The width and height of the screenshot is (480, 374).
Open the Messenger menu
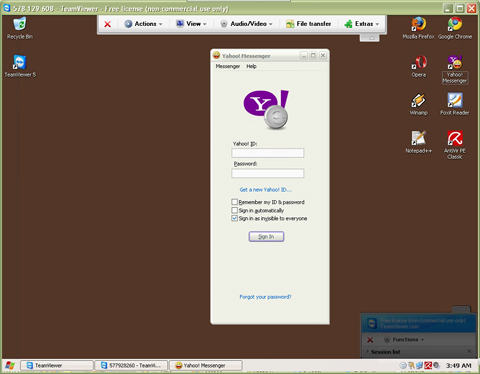pos(228,66)
